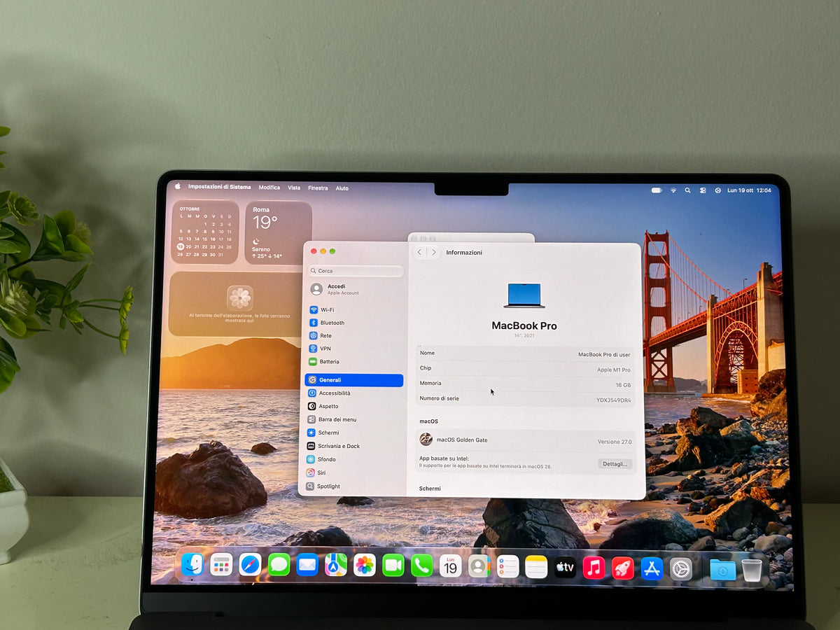
Task: Open the Apple menu
Action: pos(178,186)
